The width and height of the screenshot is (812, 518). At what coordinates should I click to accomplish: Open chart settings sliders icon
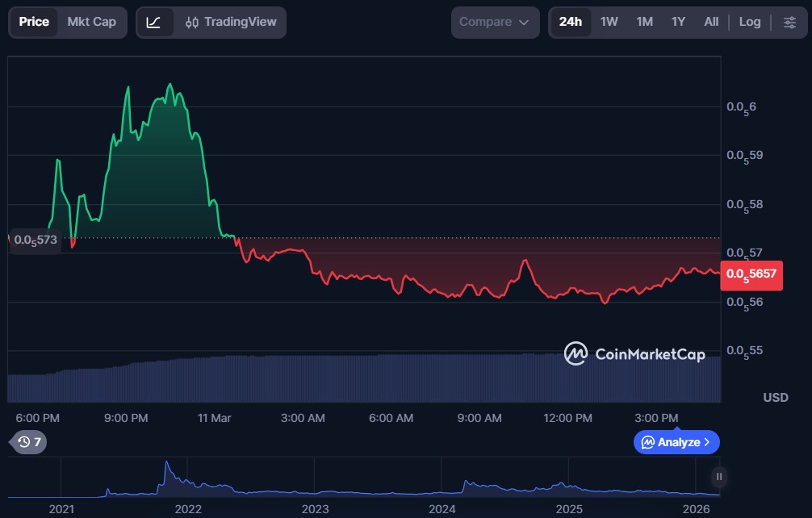point(789,22)
